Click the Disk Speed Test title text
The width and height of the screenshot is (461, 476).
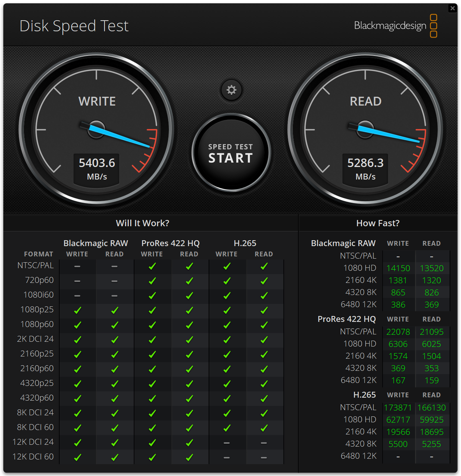pyautogui.click(x=74, y=26)
